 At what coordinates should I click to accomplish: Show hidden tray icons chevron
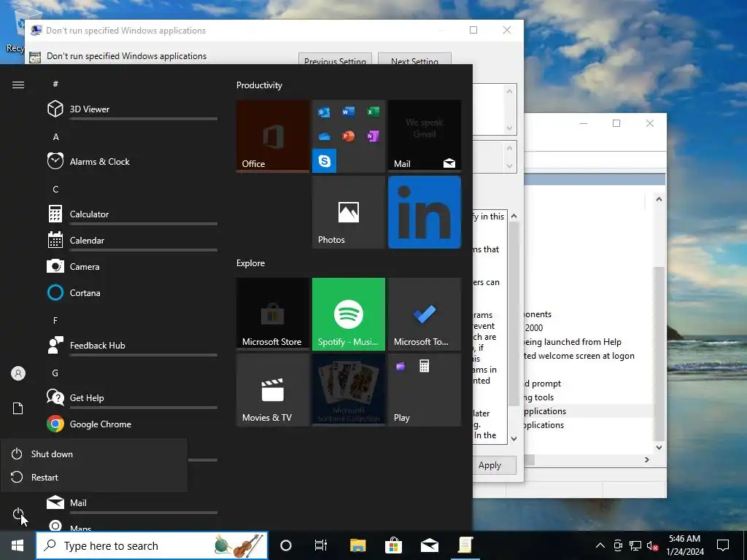click(x=600, y=545)
